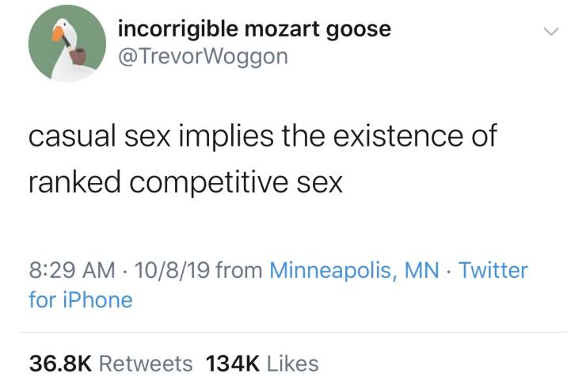Click the 36.8K retweet count number
The height and width of the screenshot is (392, 586).
(61, 363)
